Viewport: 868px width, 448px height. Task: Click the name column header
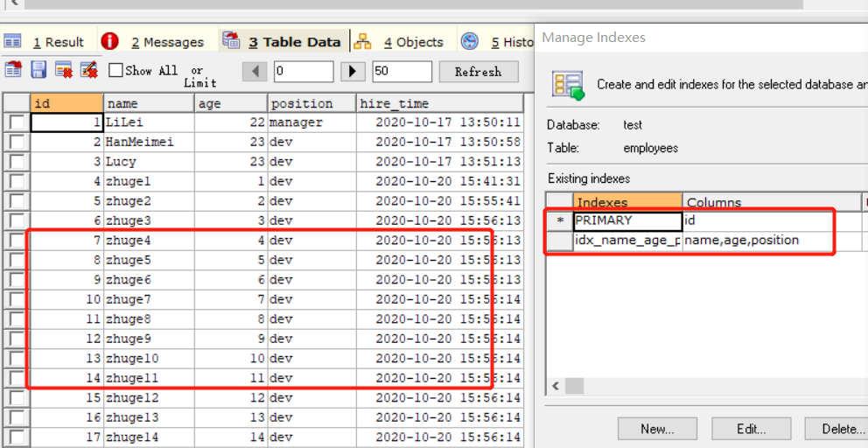point(149,103)
